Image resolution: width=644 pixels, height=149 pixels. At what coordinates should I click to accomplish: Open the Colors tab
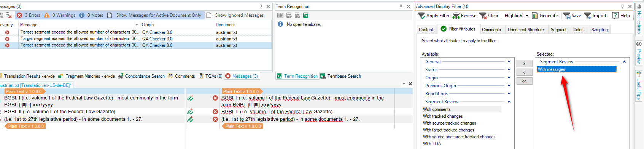pos(579,30)
